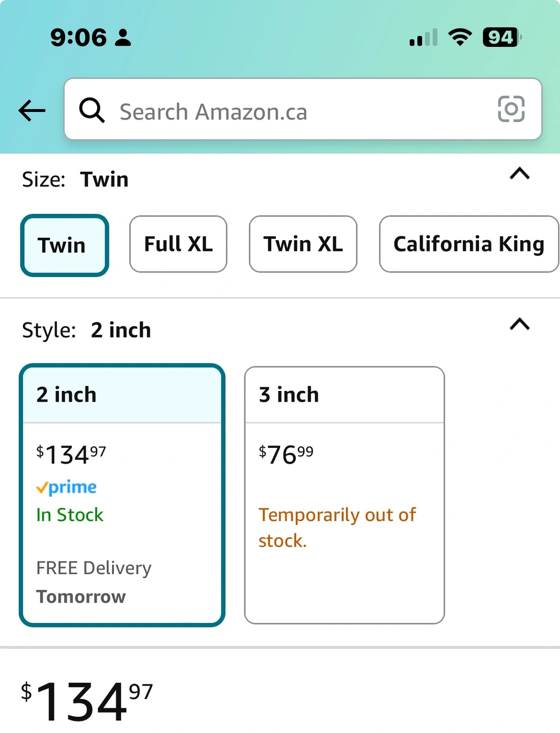
Task: Select the 3 inch style card
Action: [344, 495]
